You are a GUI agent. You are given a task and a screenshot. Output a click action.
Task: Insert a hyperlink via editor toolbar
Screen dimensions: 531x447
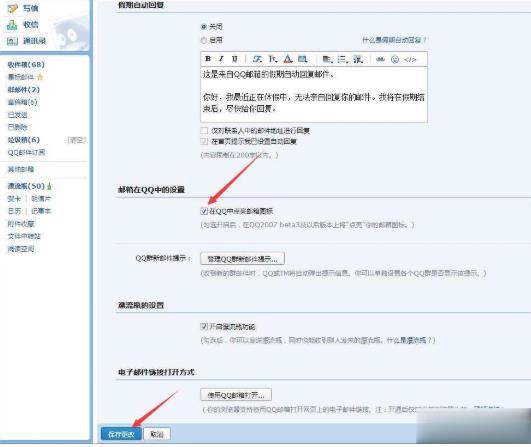pyautogui.click(x=381, y=59)
